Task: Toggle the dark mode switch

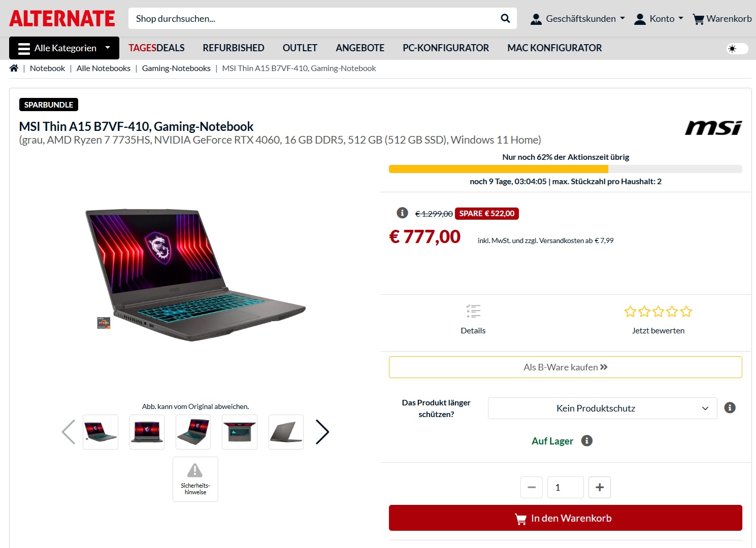Action: pos(737,49)
